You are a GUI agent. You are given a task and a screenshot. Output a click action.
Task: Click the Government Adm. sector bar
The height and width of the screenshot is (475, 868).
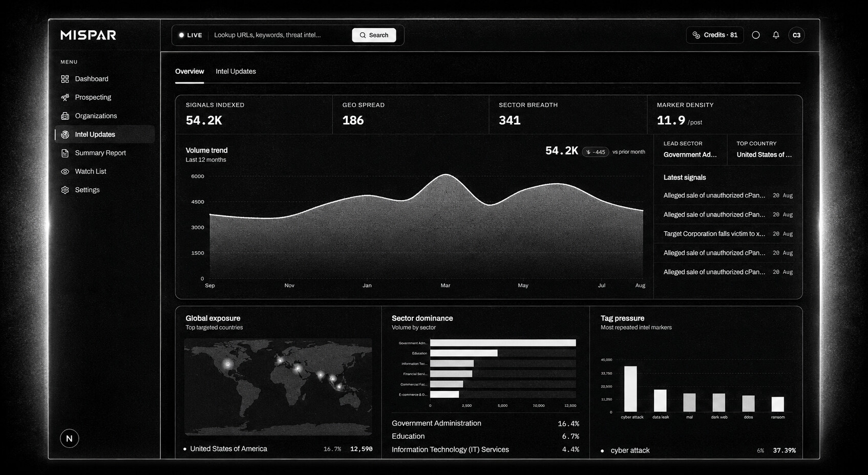503,343
